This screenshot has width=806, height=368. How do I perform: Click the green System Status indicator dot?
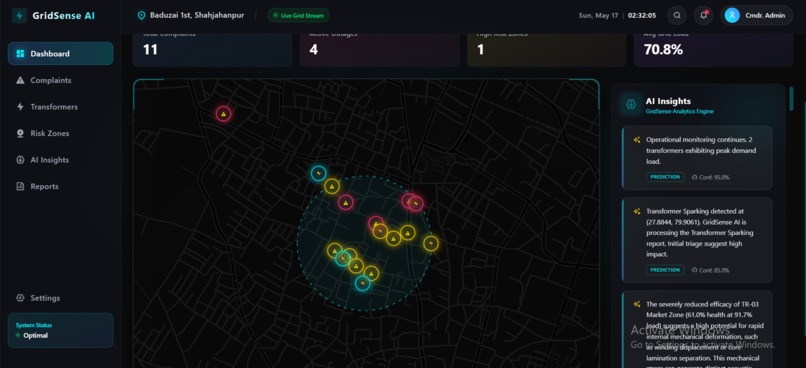[18, 335]
